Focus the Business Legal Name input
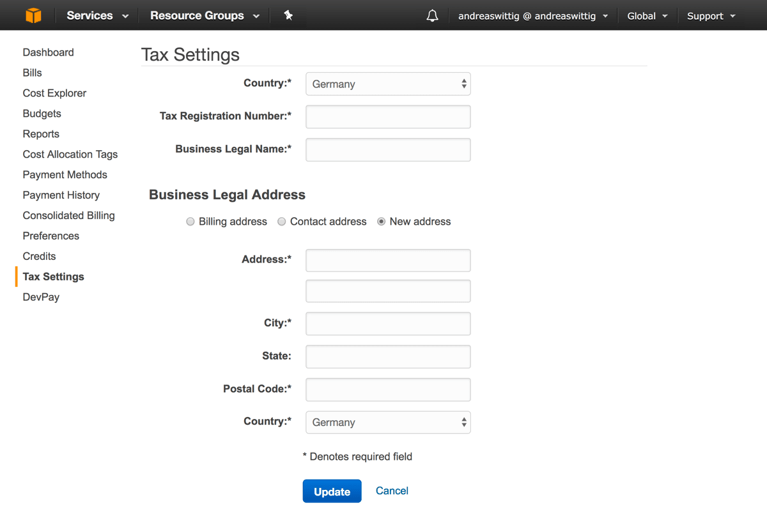This screenshot has width=767, height=532. 388,150
